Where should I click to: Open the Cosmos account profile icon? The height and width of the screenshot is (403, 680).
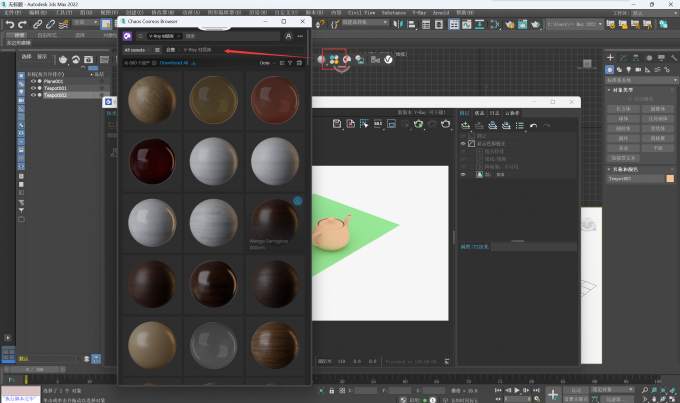pos(288,36)
